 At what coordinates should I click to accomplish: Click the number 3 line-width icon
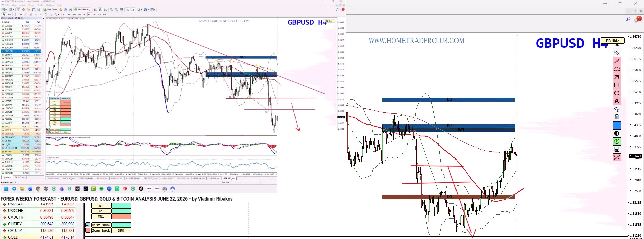[617, 133]
